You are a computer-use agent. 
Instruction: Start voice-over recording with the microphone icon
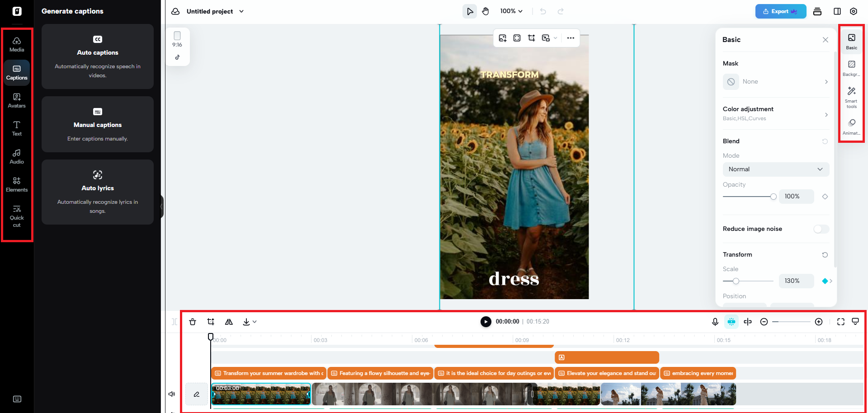(x=715, y=322)
